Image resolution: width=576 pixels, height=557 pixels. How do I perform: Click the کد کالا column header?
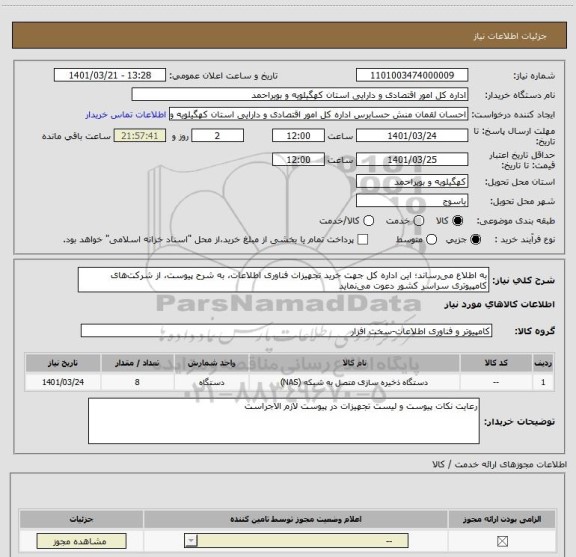click(496, 363)
